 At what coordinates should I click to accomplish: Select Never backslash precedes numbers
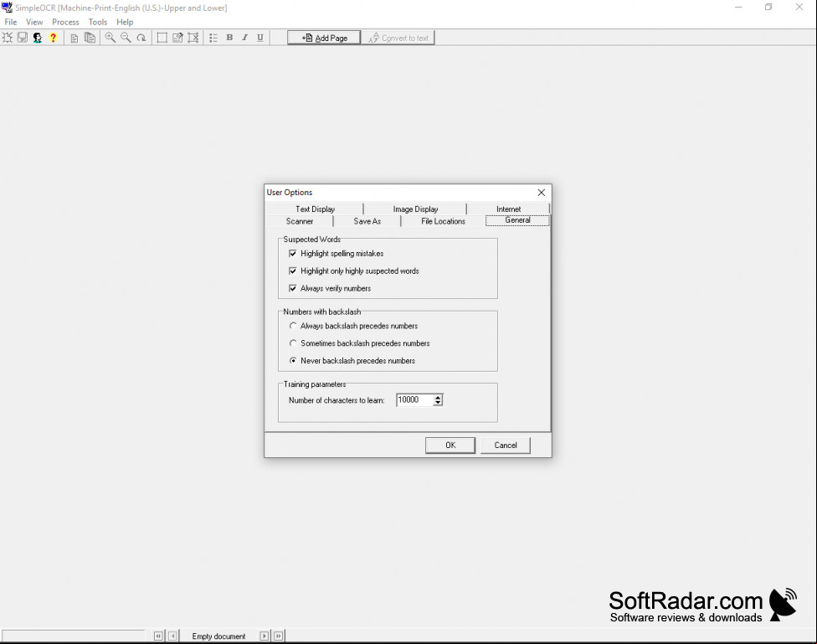pos(293,360)
